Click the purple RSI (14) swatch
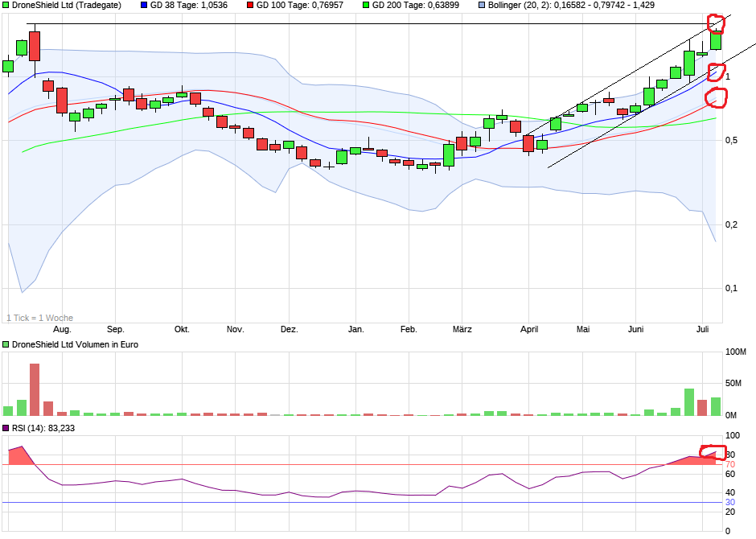The width and height of the screenshot is (756, 539). 6,428
